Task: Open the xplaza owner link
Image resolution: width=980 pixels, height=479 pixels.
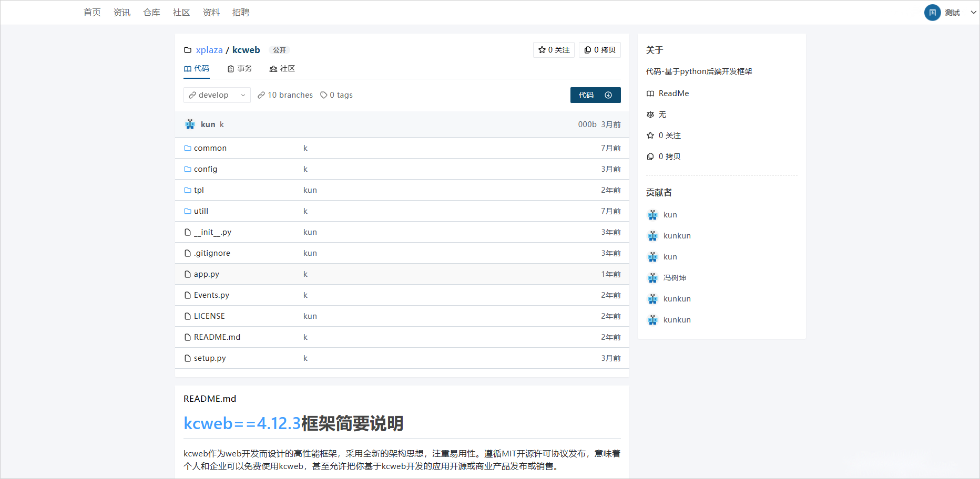Action: tap(209, 50)
